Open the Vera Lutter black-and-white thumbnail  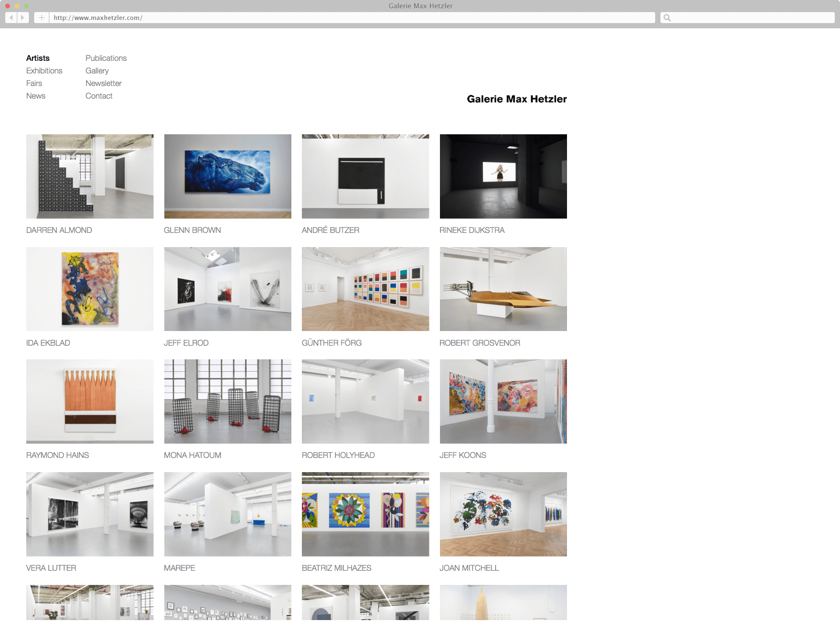coord(90,514)
